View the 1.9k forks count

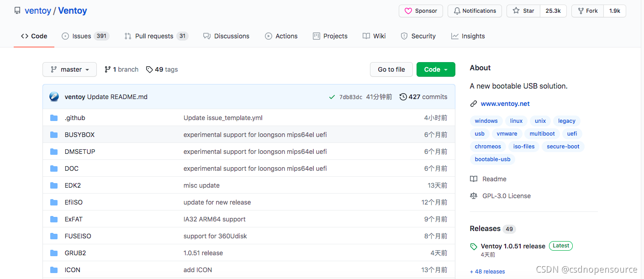point(615,11)
